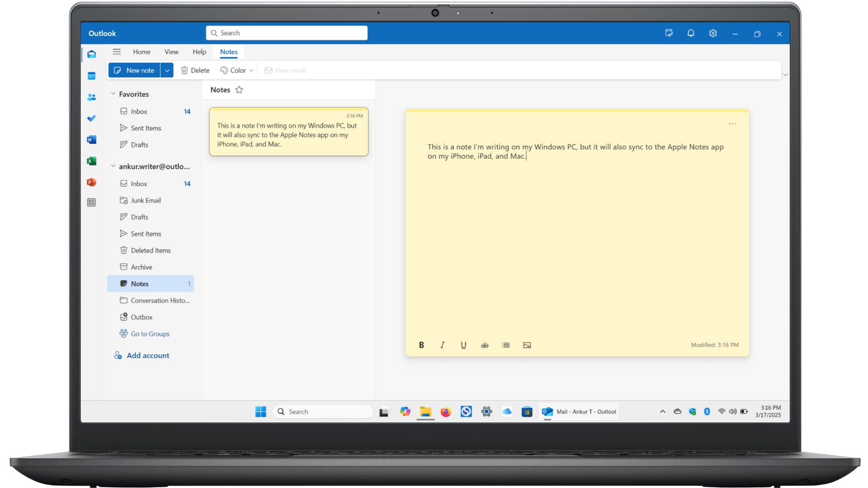Launch Word from the left rail

(x=91, y=140)
